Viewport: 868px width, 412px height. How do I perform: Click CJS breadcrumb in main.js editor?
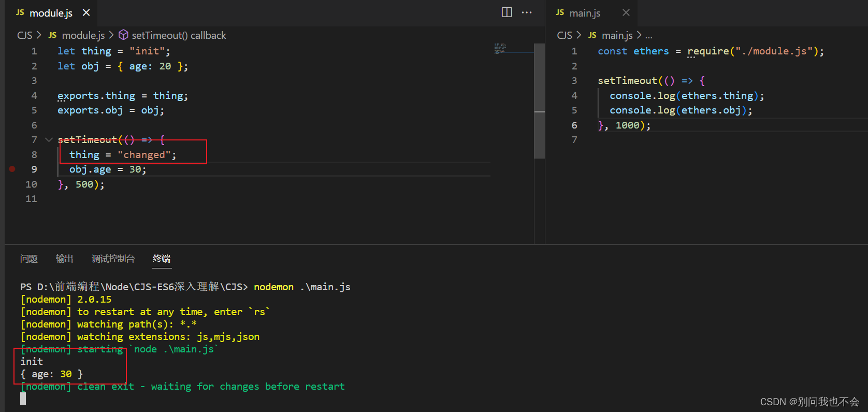pyautogui.click(x=565, y=35)
